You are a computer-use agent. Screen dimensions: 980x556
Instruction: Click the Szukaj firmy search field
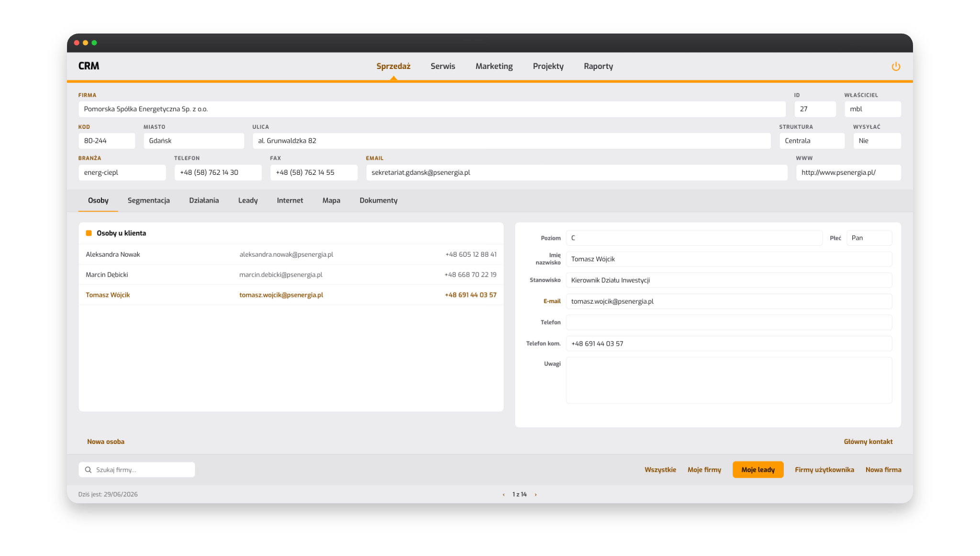pyautogui.click(x=137, y=470)
